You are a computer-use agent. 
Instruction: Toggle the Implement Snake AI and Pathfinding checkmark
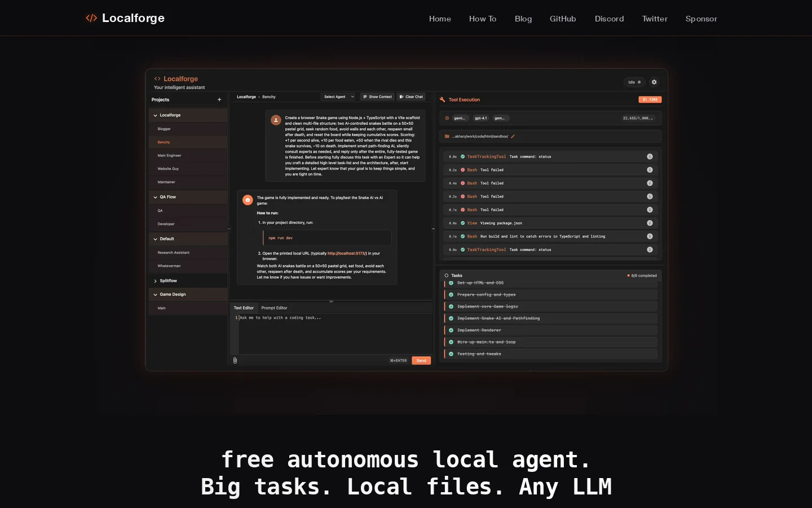[451, 318]
